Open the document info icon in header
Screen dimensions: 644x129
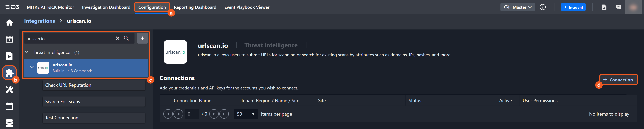pos(604,7)
